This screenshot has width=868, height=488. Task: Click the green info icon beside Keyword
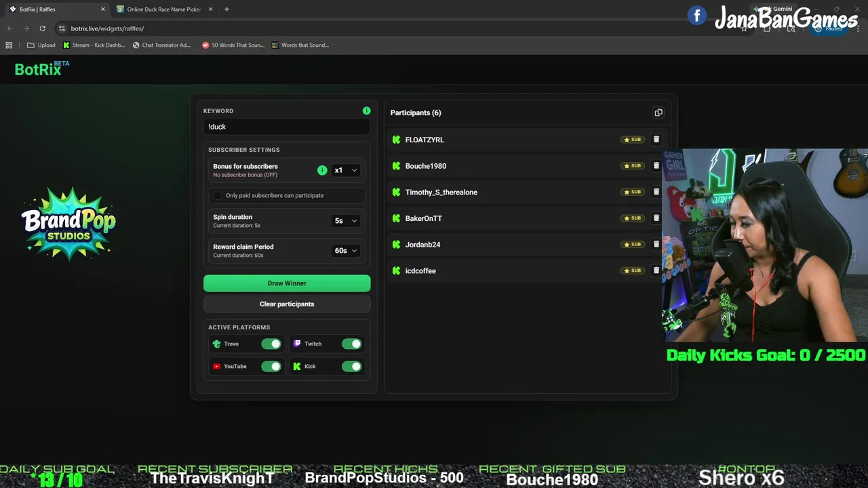(x=366, y=110)
